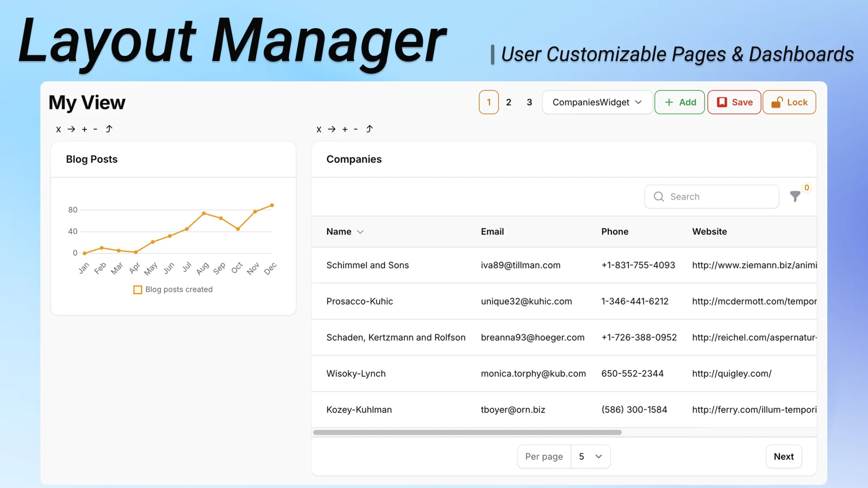Open the CompaniesWidget selector dropdown
Viewport: 868px width, 488px height.
(x=597, y=102)
